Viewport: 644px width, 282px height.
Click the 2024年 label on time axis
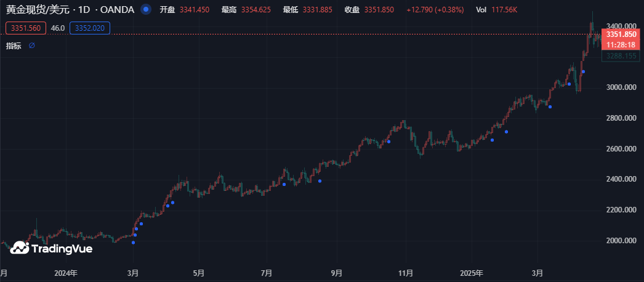pos(65,272)
